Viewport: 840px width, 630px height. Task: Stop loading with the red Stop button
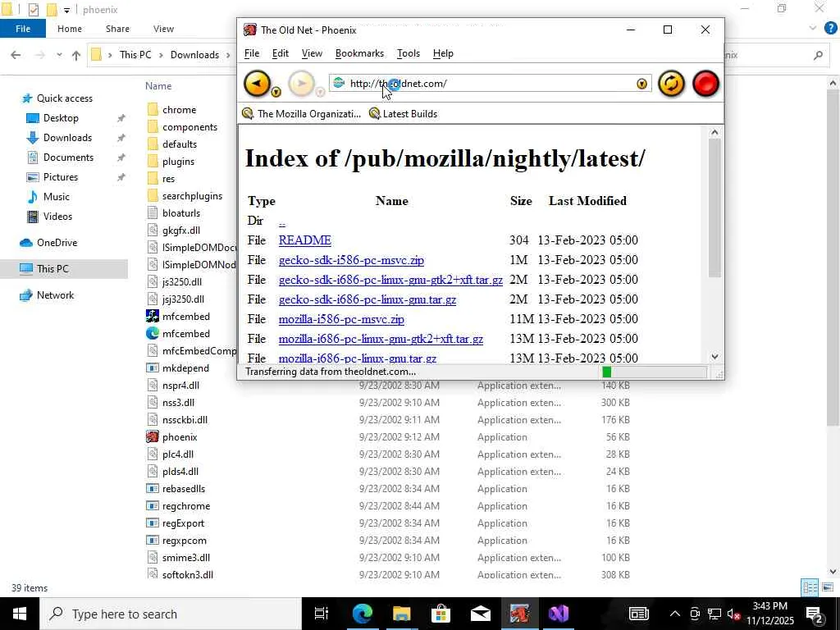(705, 84)
